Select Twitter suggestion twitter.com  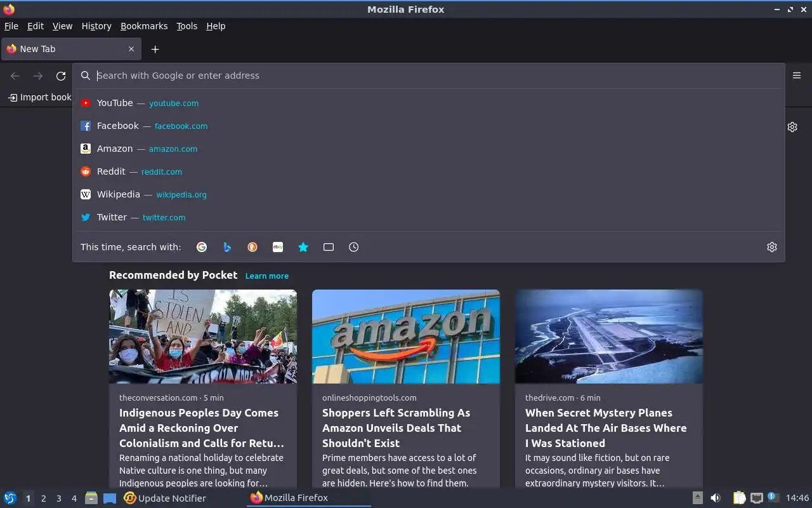(x=429, y=217)
